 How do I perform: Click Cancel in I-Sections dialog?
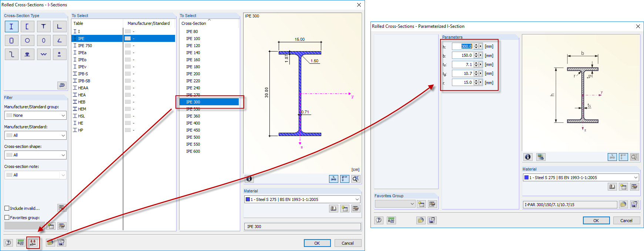point(348,243)
